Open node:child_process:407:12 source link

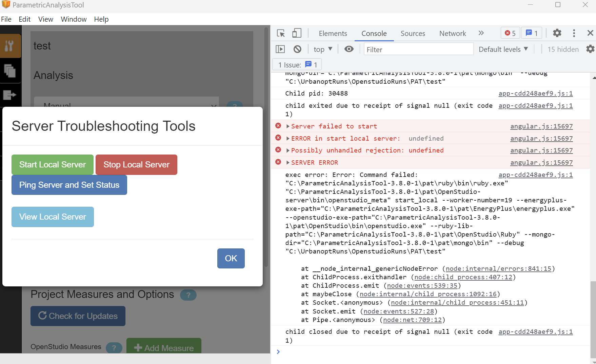point(463,277)
